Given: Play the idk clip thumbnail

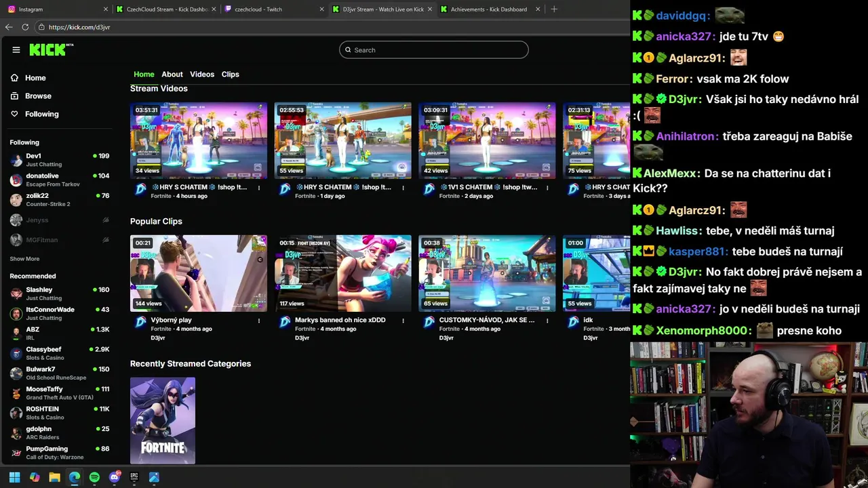Looking at the screenshot, I should (x=596, y=273).
